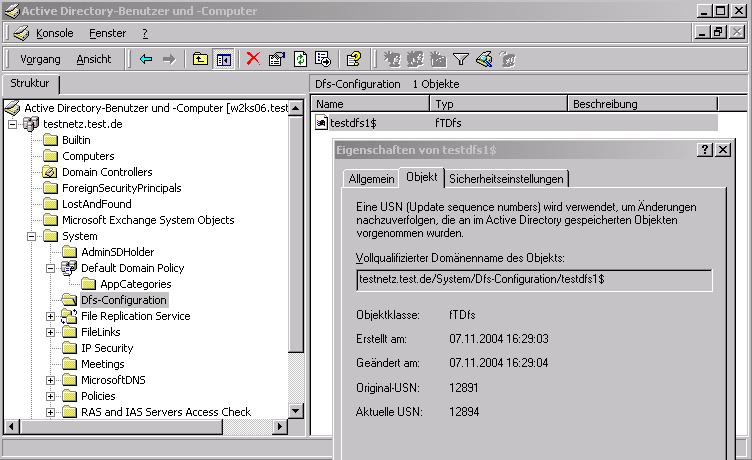Select the testdfs1$ row name text
752x460 pixels.
pos(353,123)
